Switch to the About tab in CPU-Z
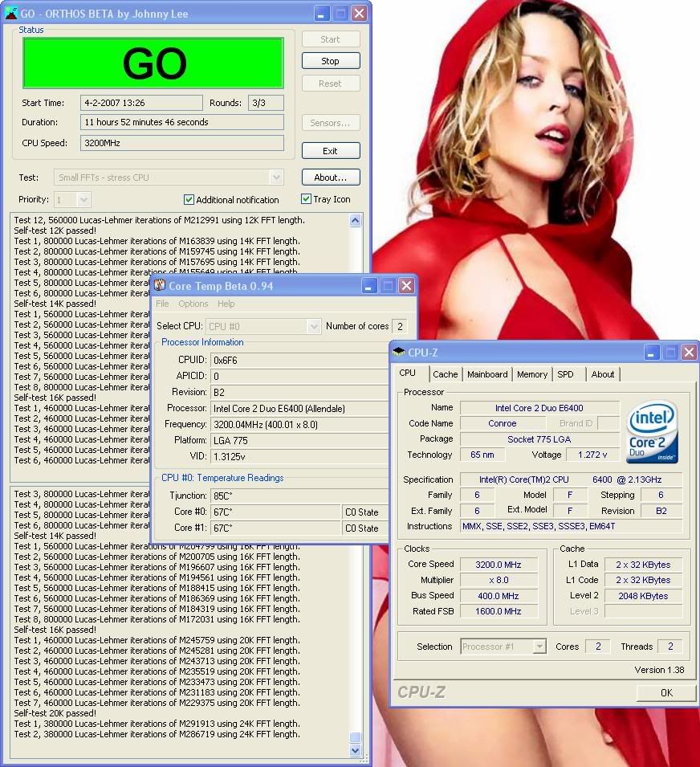 point(603,374)
